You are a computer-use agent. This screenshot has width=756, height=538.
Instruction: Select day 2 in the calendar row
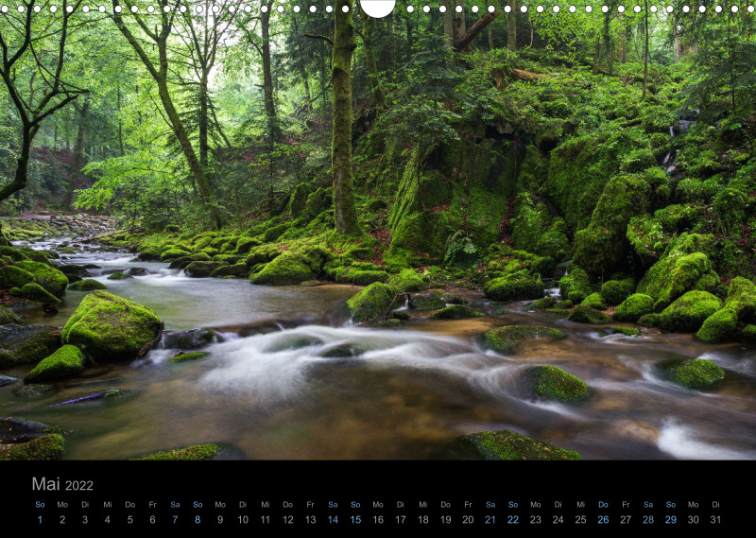62,520
